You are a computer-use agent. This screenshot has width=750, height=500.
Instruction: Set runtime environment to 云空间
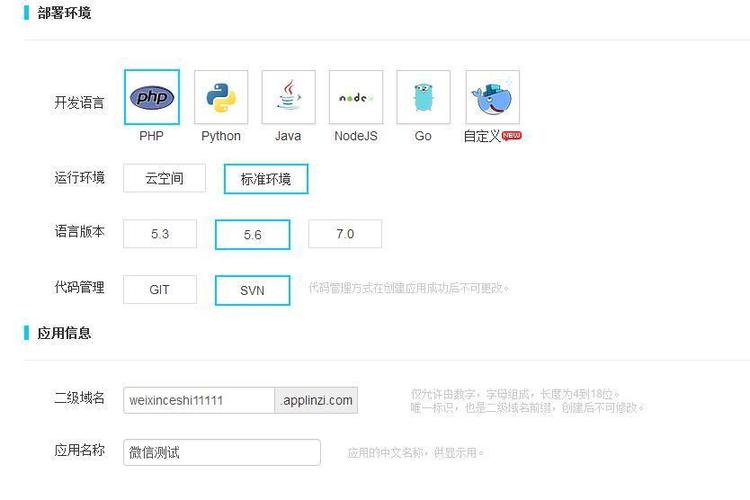point(164,178)
